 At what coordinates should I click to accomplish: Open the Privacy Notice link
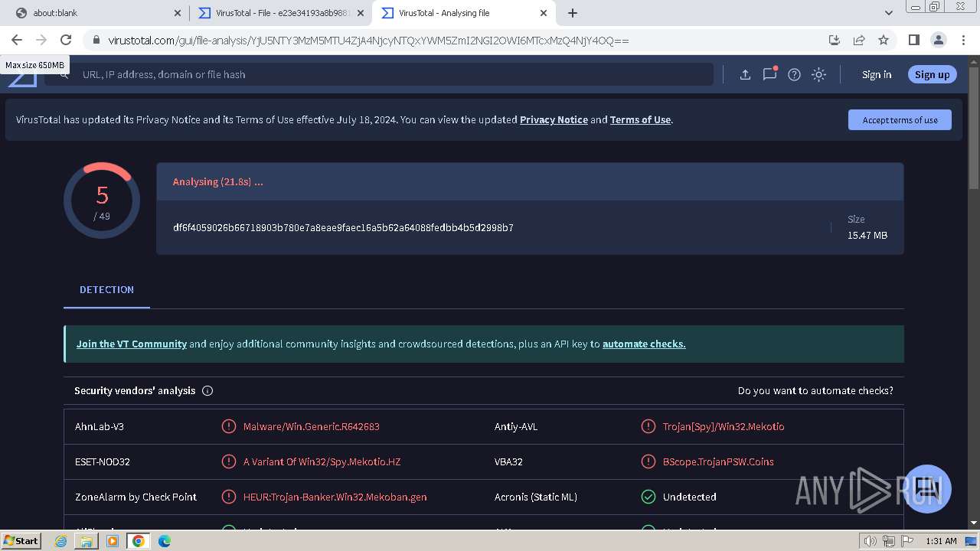(554, 119)
